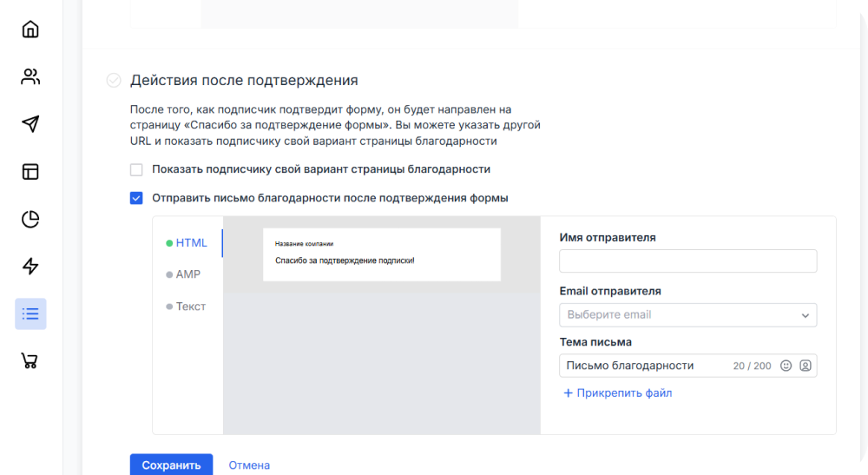Insert personalization variable via person icon
The width and height of the screenshot is (868, 475).
(806, 366)
